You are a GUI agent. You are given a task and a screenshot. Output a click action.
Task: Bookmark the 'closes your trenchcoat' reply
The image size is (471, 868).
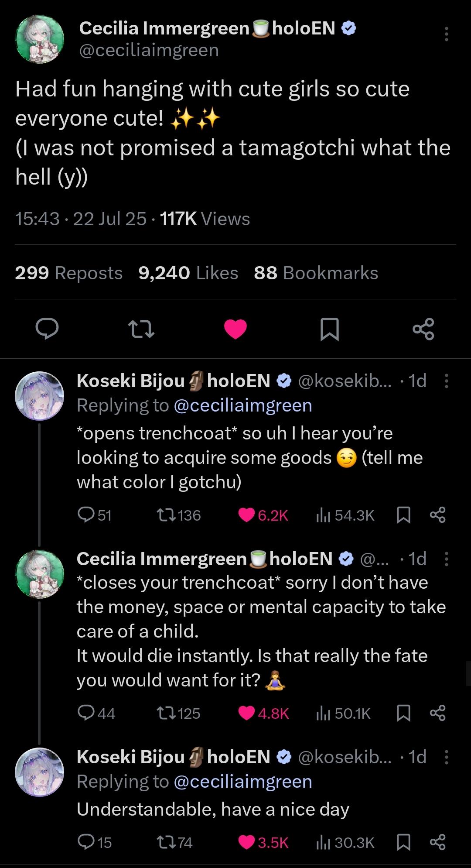pos(403,714)
